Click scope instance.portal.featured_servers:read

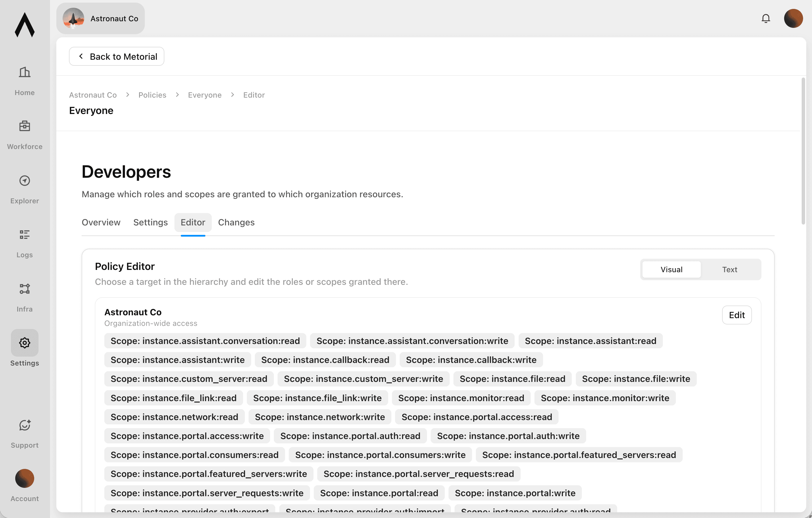(x=579, y=455)
